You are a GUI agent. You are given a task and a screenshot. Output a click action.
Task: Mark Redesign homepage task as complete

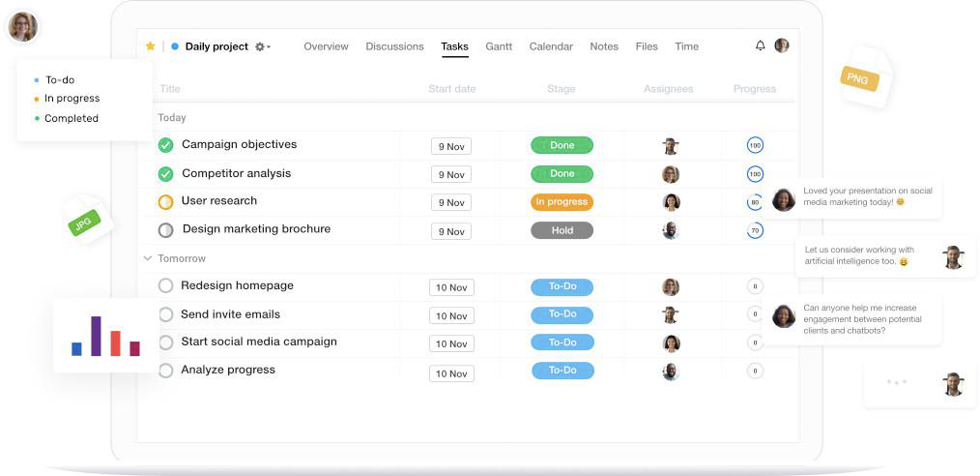click(165, 285)
